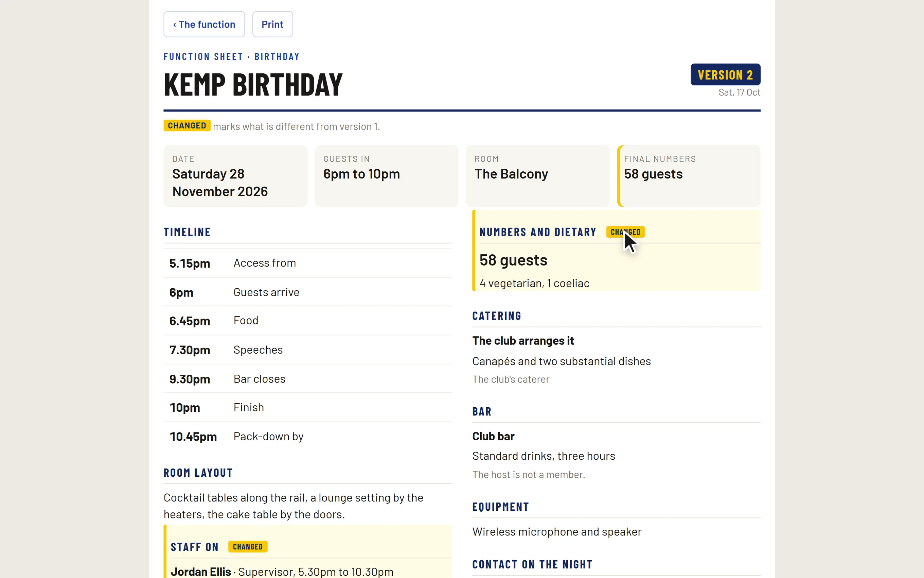This screenshot has height=578, width=924.
Task: Click the Equipment heading
Action: point(501,507)
